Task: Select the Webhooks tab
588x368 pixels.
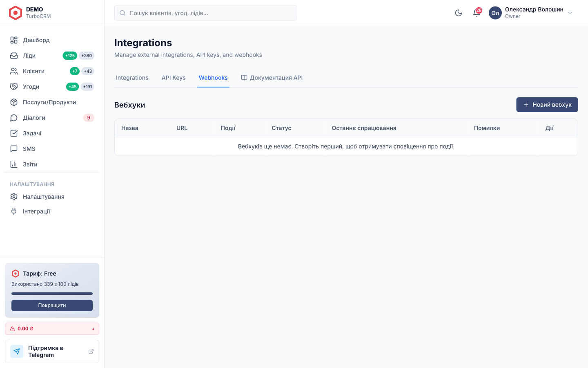Action: click(213, 78)
